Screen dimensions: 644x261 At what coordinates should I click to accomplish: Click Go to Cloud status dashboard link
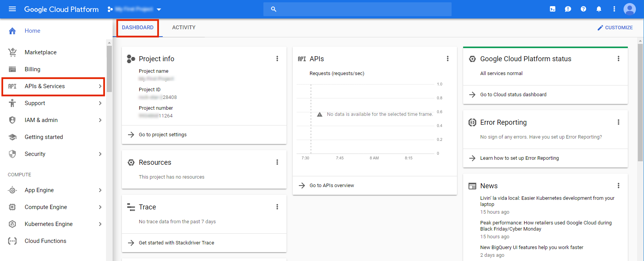[513, 95]
